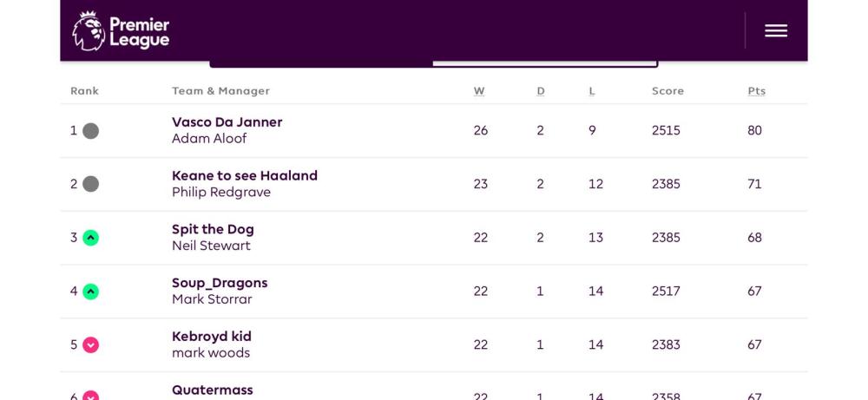868x400 pixels.
Task: Open Soup_Dragons team link
Action: (x=220, y=283)
